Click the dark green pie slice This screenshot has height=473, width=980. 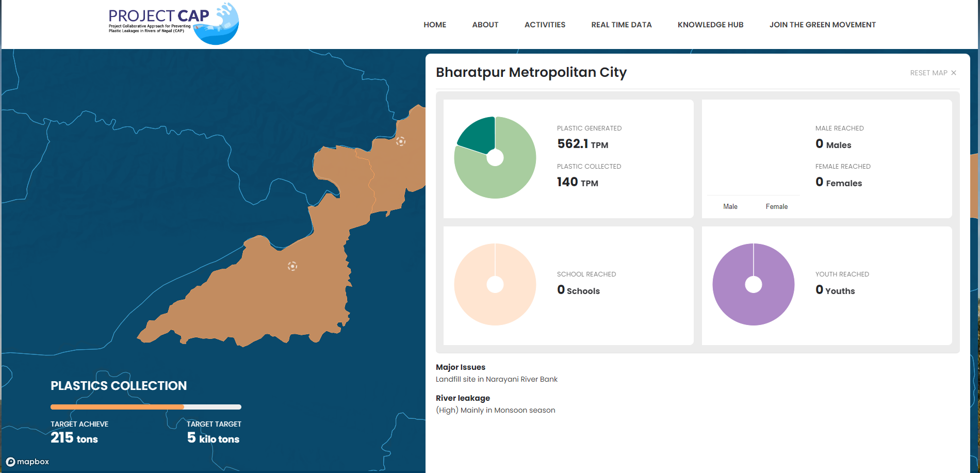(x=478, y=134)
